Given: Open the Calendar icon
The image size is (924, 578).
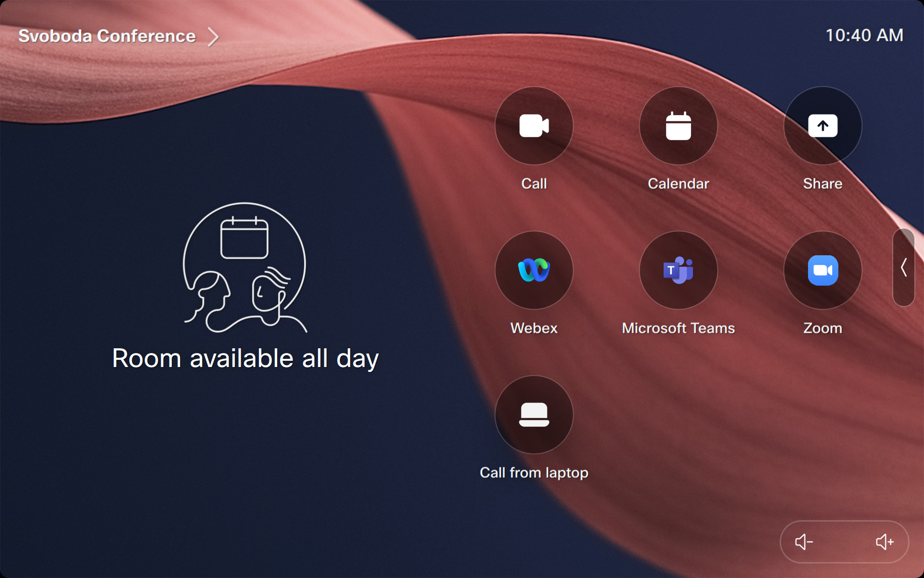Looking at the screenshot, I should [x=678, y=126].
